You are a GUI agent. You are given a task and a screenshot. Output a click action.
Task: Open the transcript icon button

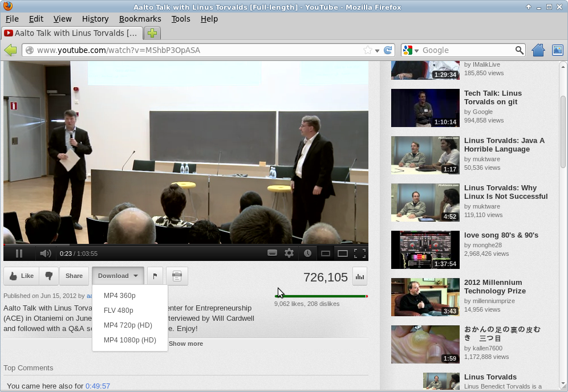tap(177, 276)
